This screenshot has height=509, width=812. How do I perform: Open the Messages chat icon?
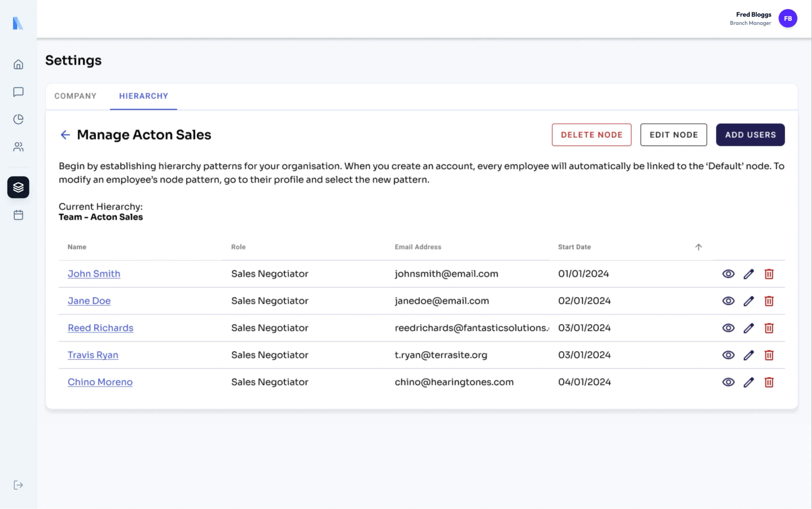pyautogui.click(x=18, y=92)
